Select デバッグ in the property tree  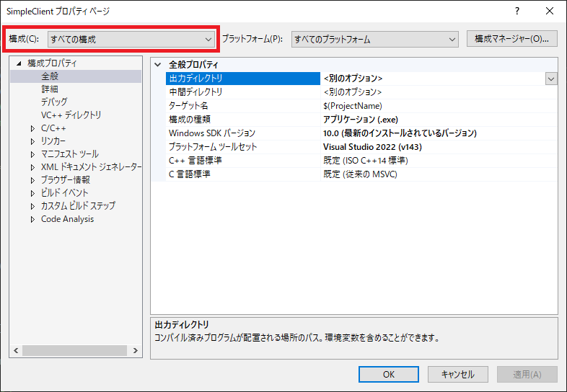point(54,102)
